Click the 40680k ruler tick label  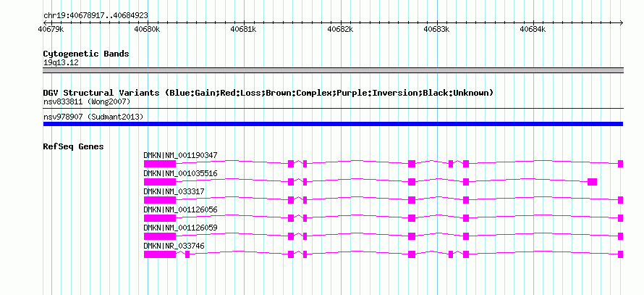point(147,29)
